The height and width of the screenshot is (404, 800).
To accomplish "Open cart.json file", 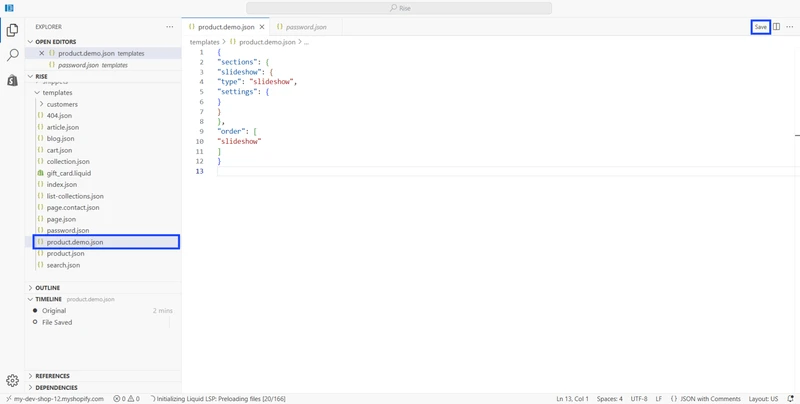I will point(59,150).
